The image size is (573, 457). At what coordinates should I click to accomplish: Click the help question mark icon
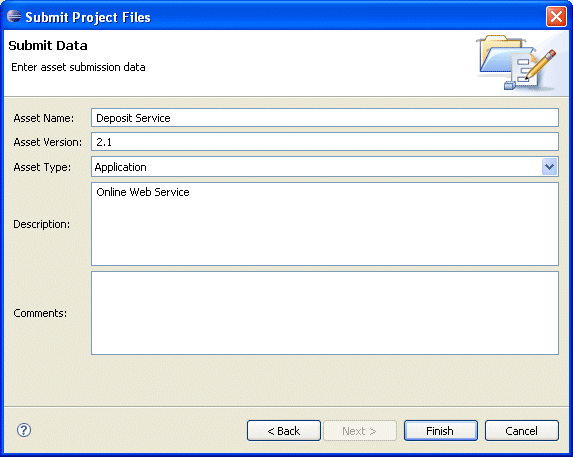coord(24,430)
